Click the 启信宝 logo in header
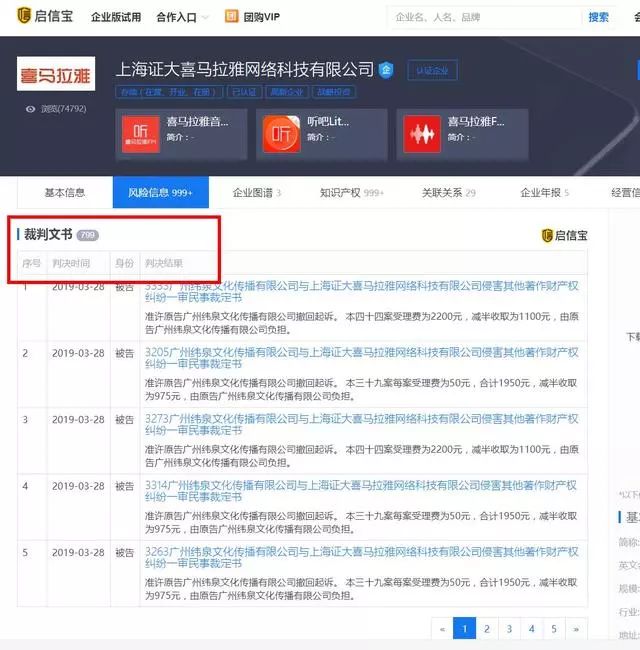 [x=45, y=16]
